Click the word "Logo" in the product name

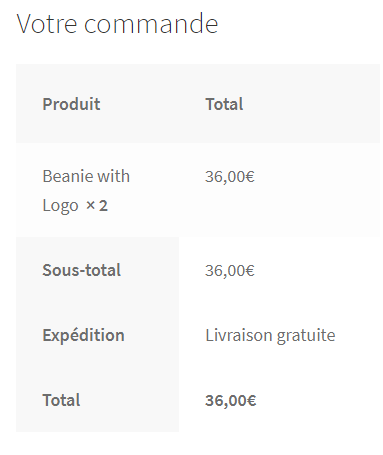point(60,206)
